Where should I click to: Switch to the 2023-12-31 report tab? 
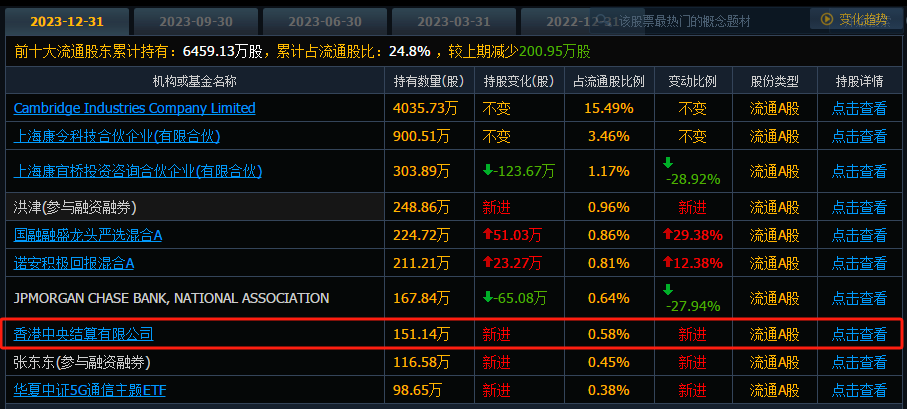pyautogui.click(x=67, y=22)
